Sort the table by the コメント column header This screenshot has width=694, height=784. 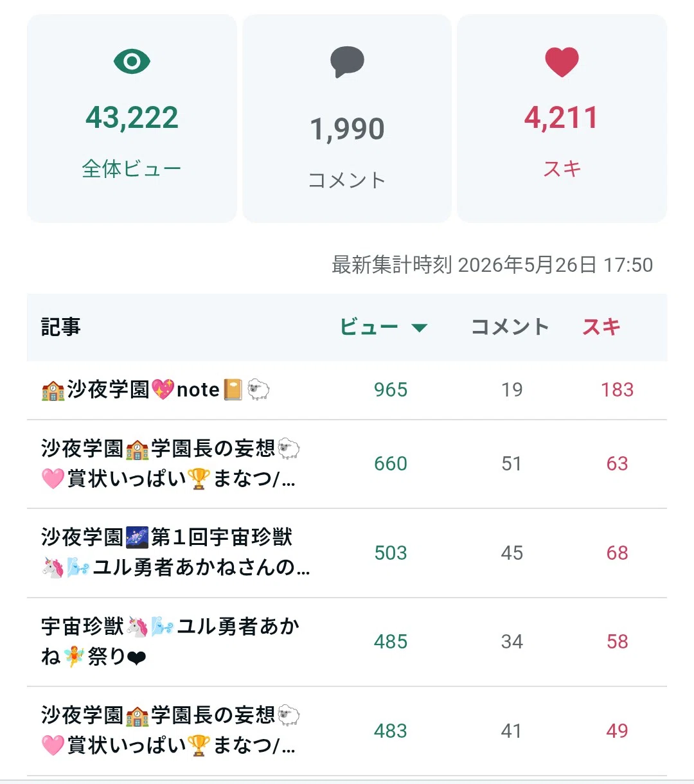click(x=510, y=327)
